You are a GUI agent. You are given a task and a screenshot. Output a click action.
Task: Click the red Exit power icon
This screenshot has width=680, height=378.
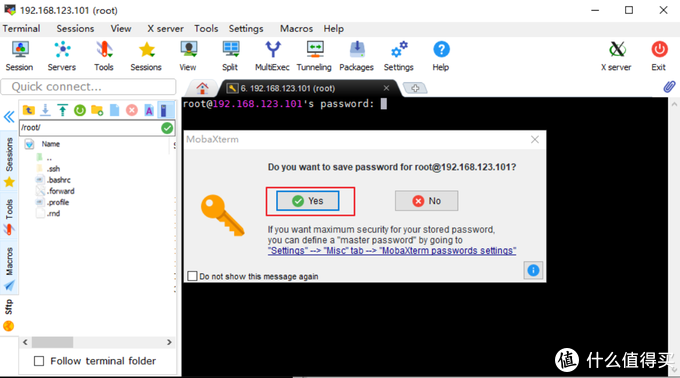[x=659, y=55]
